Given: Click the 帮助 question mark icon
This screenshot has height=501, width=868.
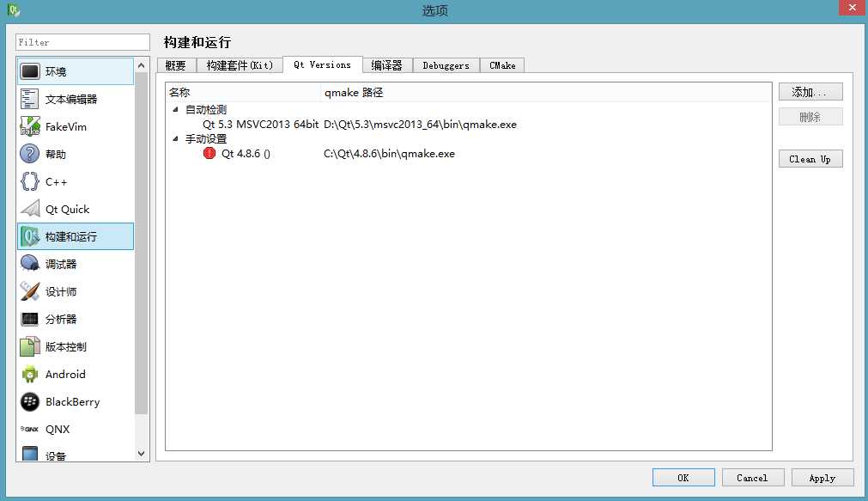Looking at the screenshot, I should (x=30, y=154).
